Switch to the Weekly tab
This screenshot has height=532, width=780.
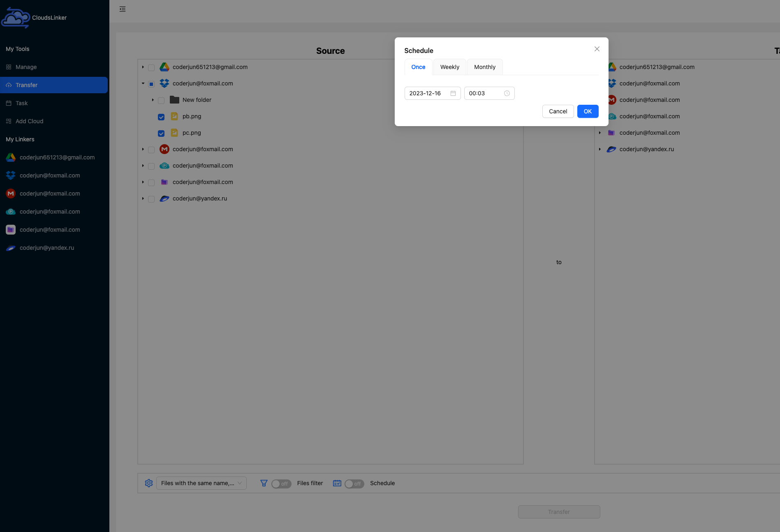[x=450, y=67]
